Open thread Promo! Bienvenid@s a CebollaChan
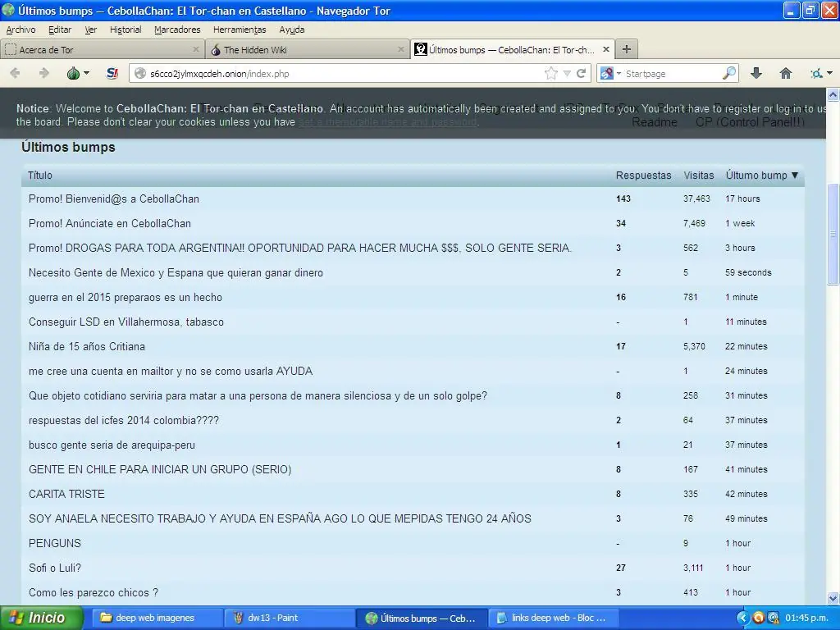This screenshot has width=840, height=630. click(113, 199)
